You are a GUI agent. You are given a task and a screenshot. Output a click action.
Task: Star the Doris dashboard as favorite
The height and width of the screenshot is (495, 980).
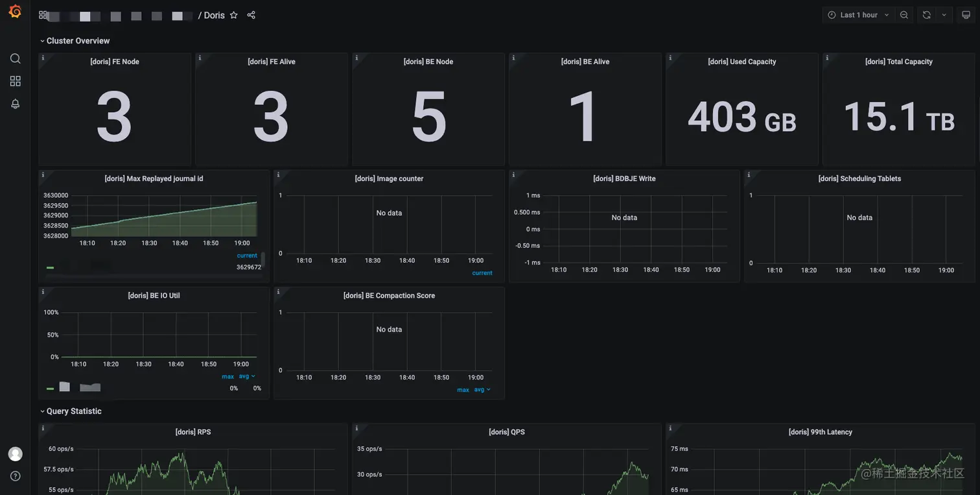click(x=234, y=15)
